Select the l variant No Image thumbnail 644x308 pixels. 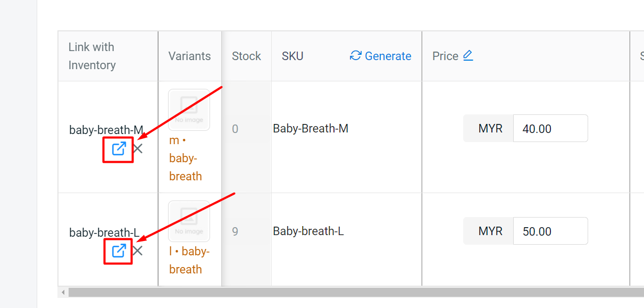click(189, 221)
